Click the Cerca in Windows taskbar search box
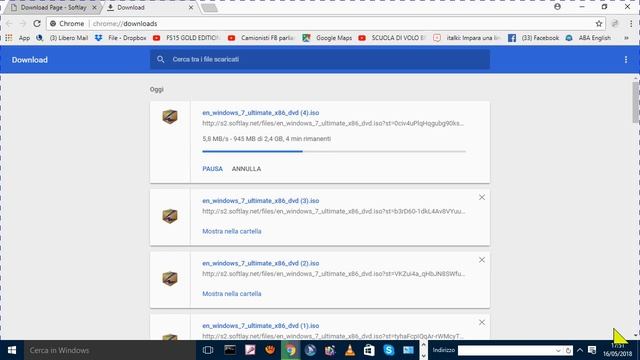This screenshot has height=360, width=640. point(109,350)
